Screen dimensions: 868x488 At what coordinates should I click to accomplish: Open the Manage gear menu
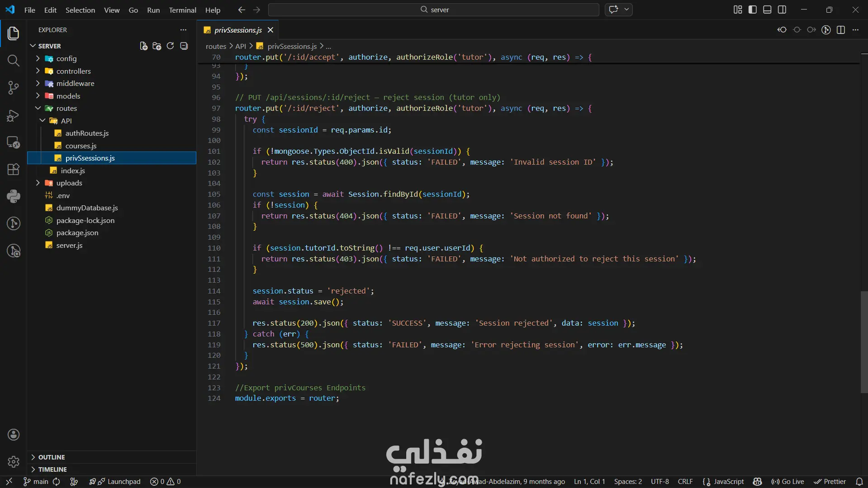pos(14,462)
